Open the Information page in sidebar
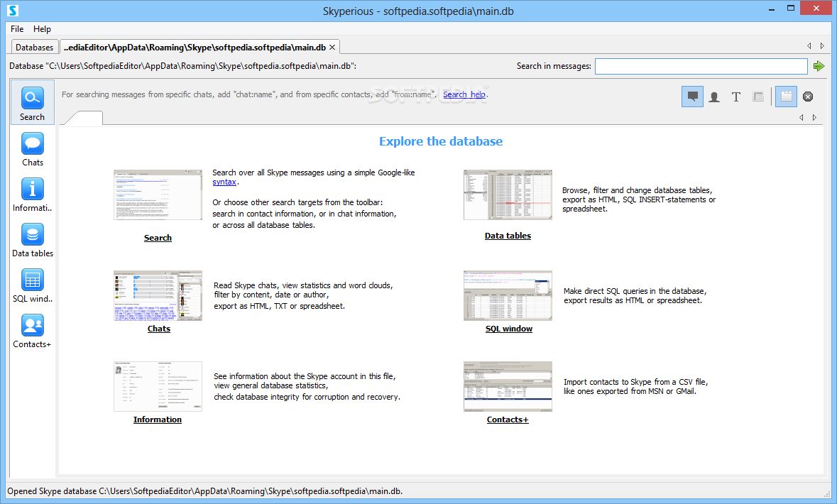 [33, 195]
